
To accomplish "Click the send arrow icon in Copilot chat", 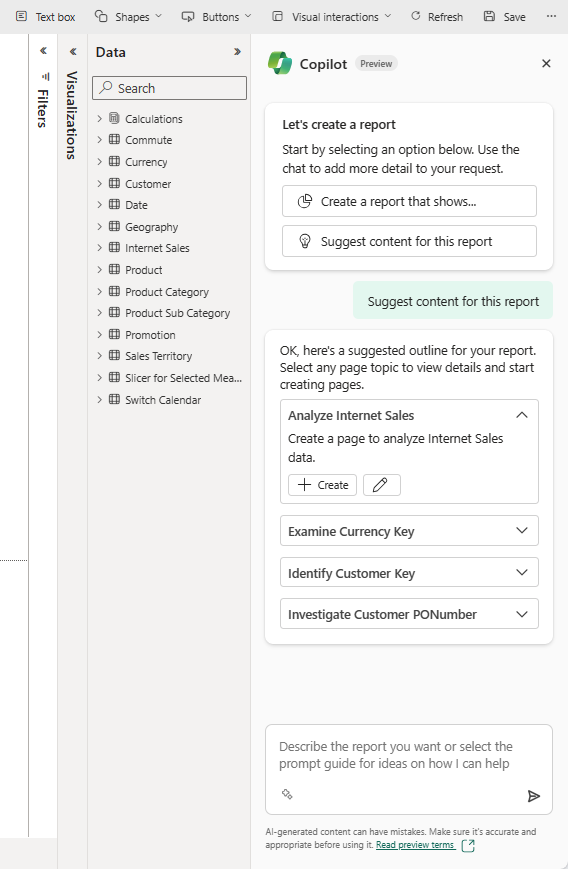I will coord(534,796).
